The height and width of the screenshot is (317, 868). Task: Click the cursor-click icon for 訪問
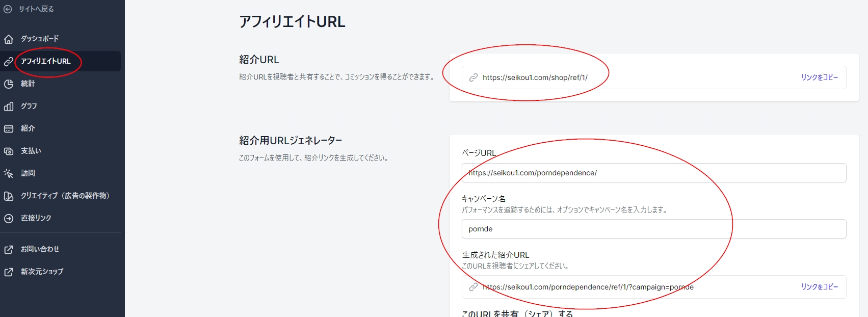9,174
